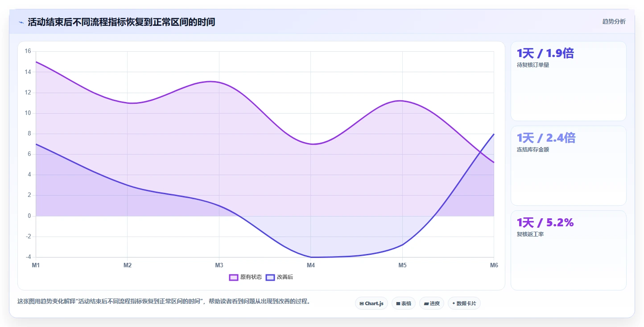The image size is (644, 327).
Task: Click the chart title 活动结束后不同流程指标恢复到正常区间的时间
Action: pyautogui.click(x=121, y=22)
